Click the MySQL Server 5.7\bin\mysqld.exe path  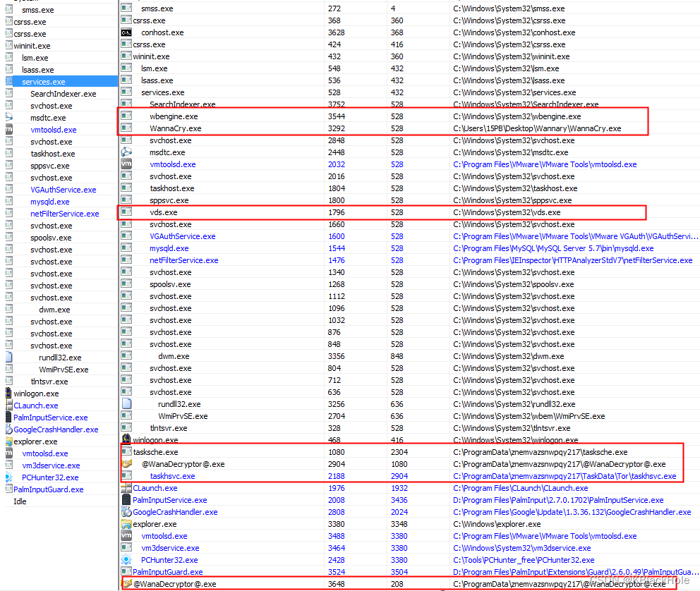click(553, 248)
